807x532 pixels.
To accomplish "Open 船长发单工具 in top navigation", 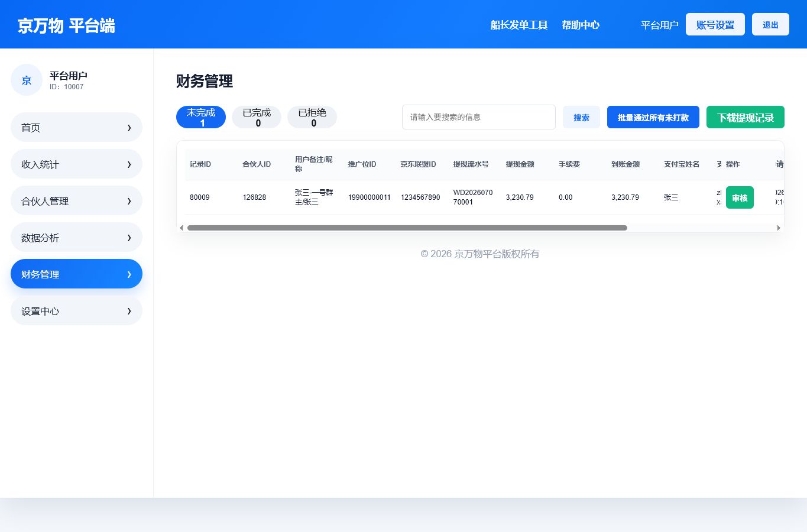I will pyautogui.click(x=519, y=25).
